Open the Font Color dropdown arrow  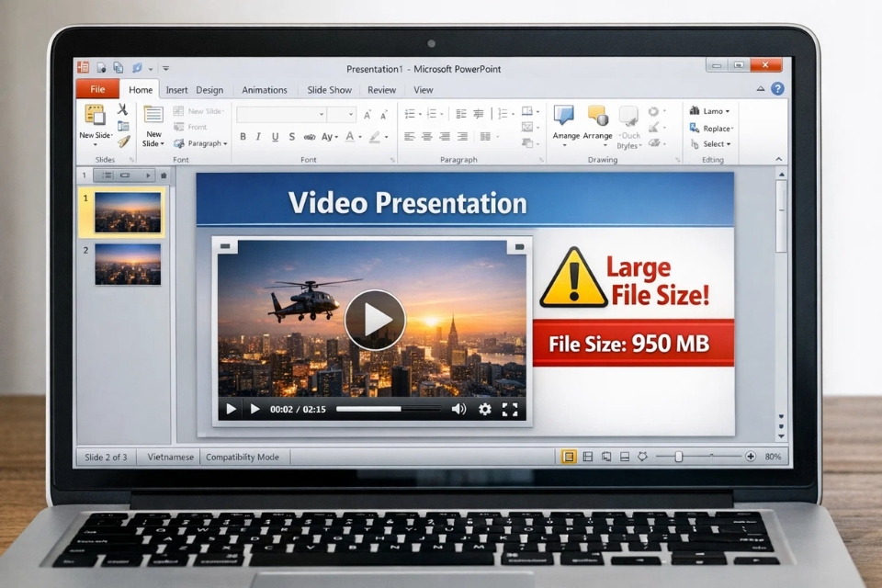click(x=360, y=138)
